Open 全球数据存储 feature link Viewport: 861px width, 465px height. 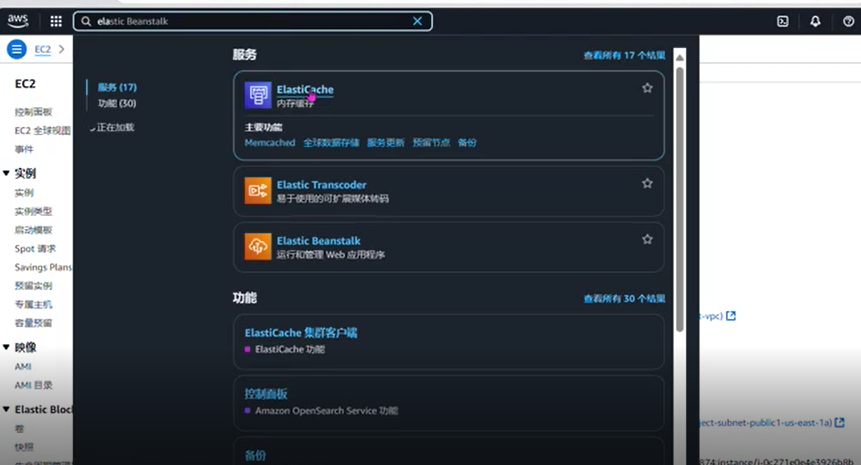pos(331,143)
